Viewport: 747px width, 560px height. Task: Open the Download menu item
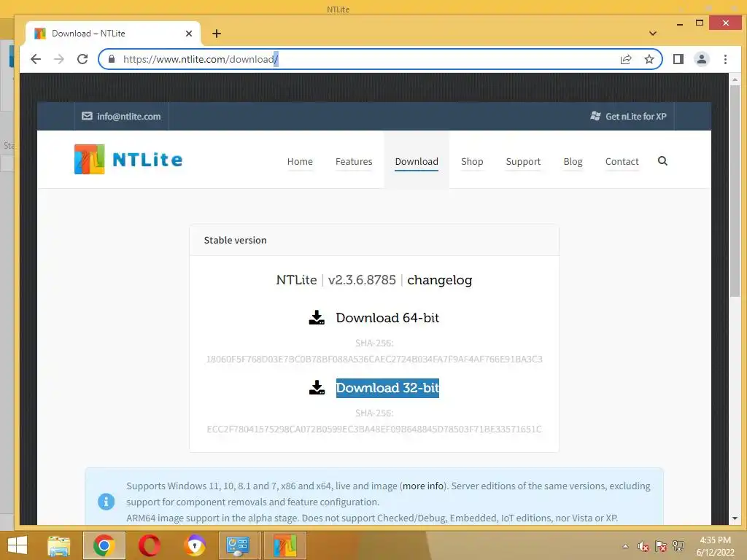click(x=417, y=161)
